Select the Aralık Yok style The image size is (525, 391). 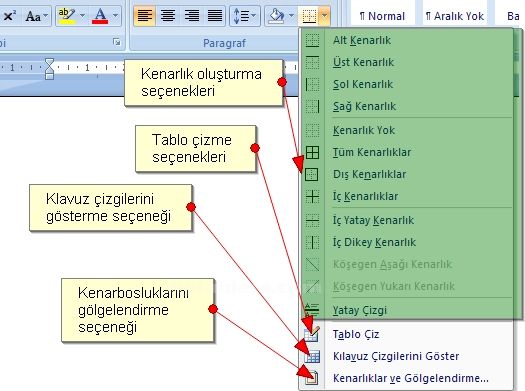click(454, 16)
